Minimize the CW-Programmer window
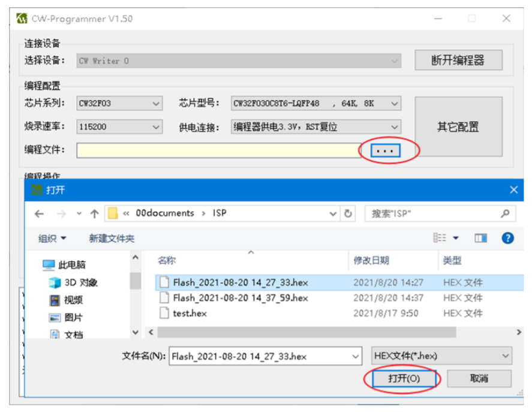Image resolution: width=532 pixels, height=412 pixels. [x=438, y=19]
